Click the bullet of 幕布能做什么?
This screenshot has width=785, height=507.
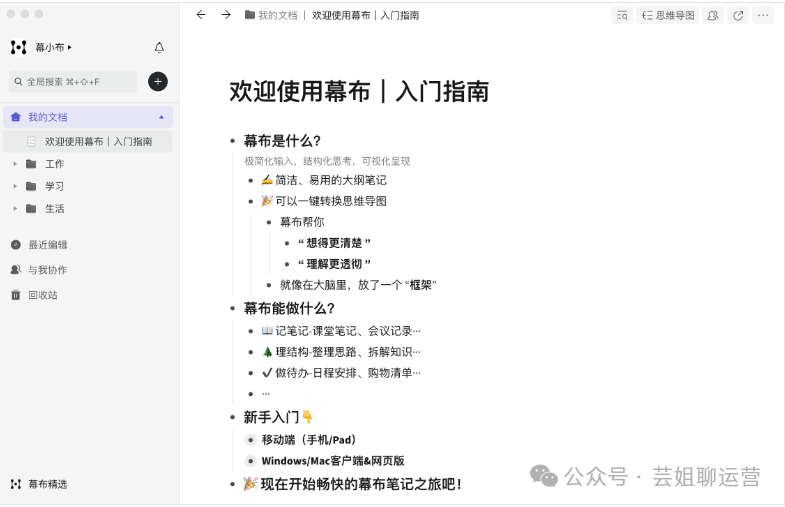(x=232, y=308)
